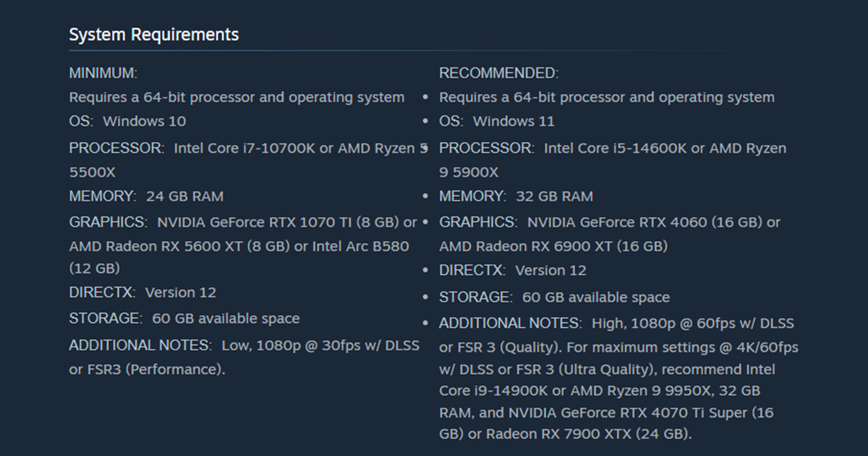Click the recommended OS Windows 11 line

[497, 121]
